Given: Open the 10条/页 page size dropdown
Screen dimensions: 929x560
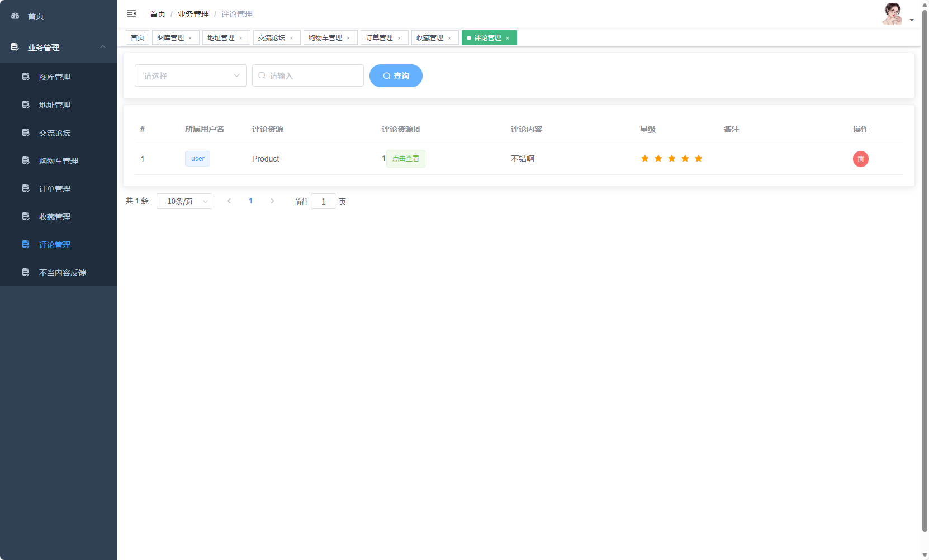Looking at the screenshot, I should pyautogui.click(x=184, y=201).
